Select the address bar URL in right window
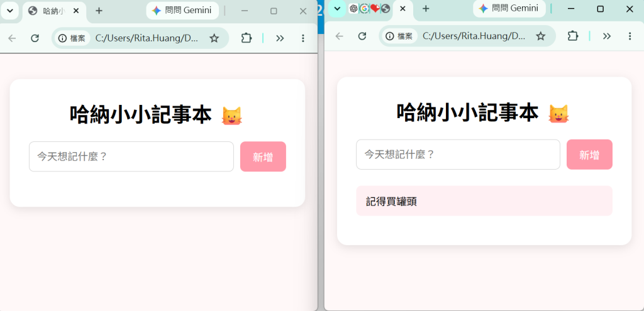 [x=474, y=36]
